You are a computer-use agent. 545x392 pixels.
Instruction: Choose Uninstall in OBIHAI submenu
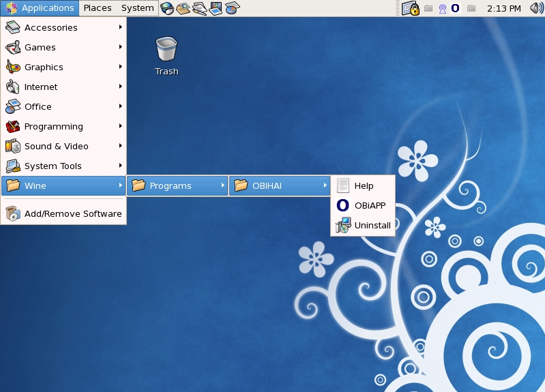(362, 225)
